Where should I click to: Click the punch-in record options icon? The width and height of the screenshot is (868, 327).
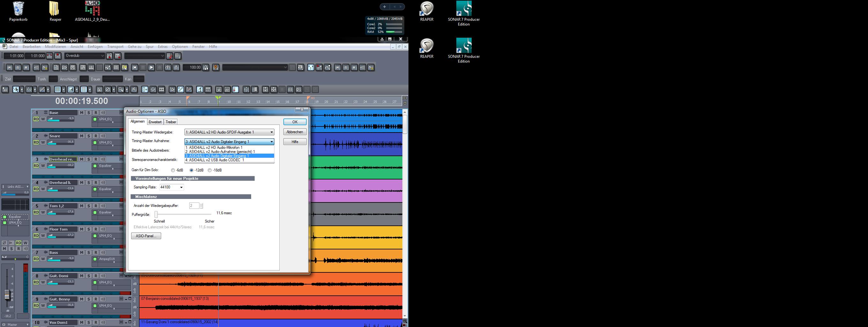(x=58, y=56)
